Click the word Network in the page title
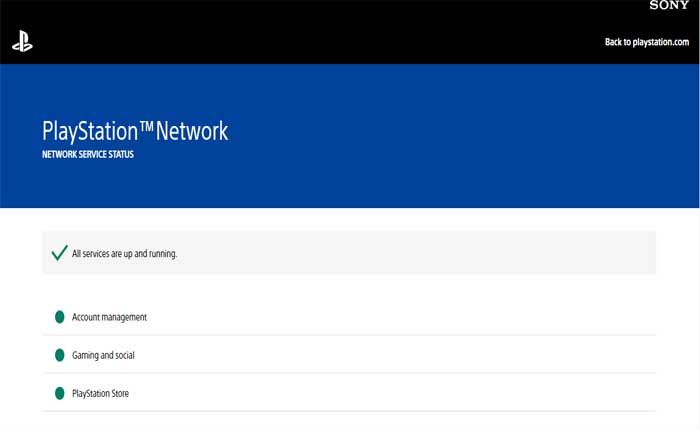 click(192, 131)
